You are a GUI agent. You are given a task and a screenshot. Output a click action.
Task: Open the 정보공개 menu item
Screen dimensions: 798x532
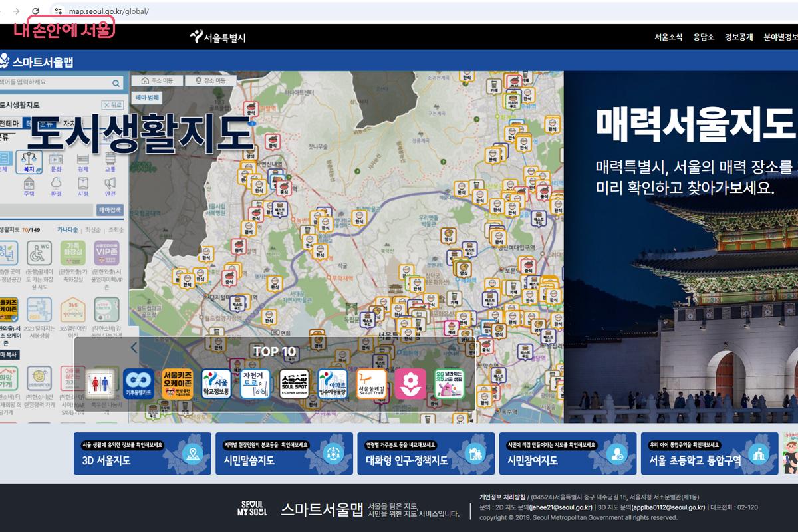pyautogui.click(x=738, y=37)
